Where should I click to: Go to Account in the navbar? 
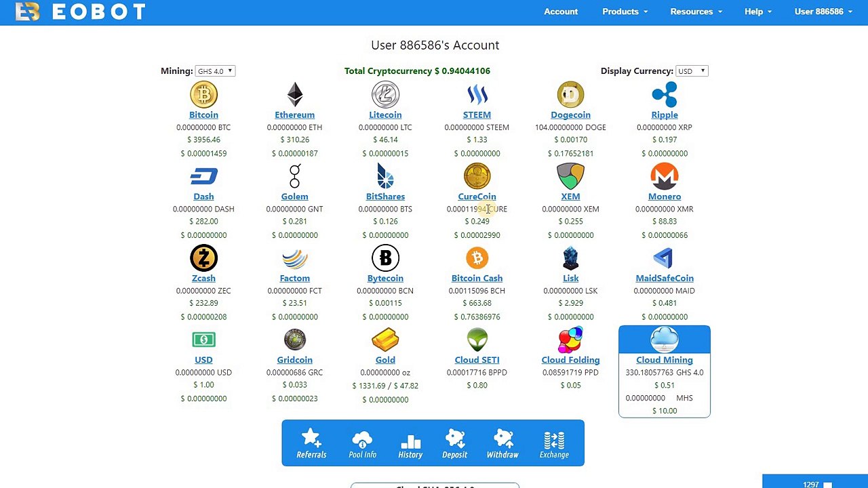[561, 12]
